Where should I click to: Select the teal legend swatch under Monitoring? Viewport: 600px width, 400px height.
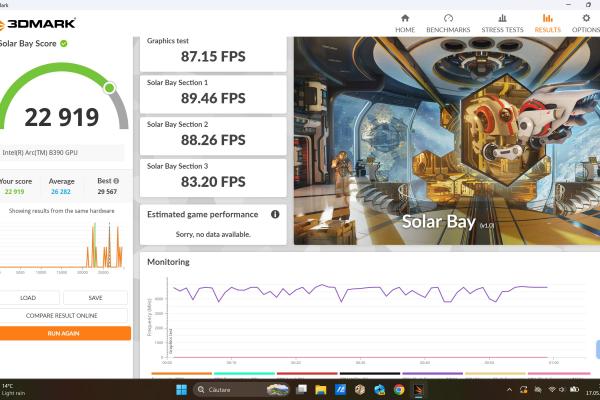click(245, 374)
